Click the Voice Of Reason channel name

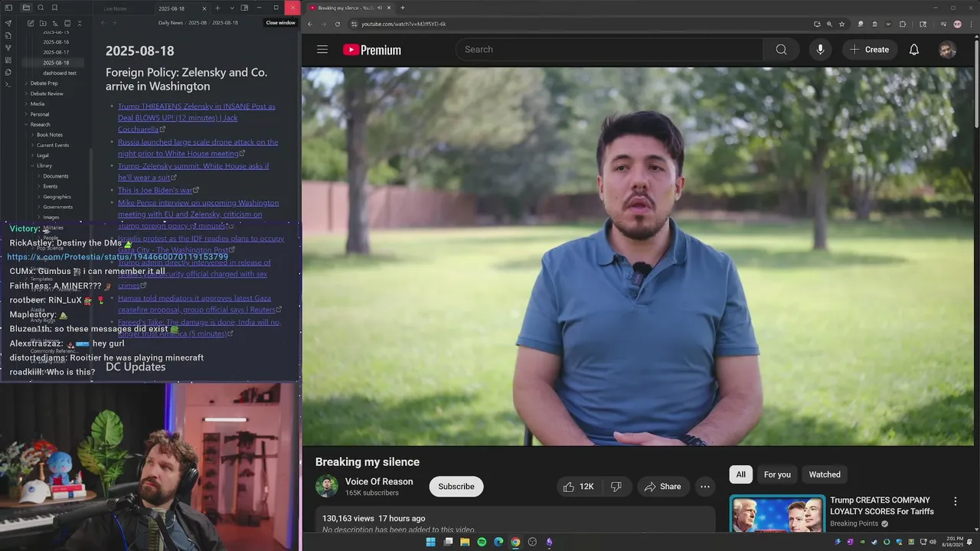tap(379, 481)
